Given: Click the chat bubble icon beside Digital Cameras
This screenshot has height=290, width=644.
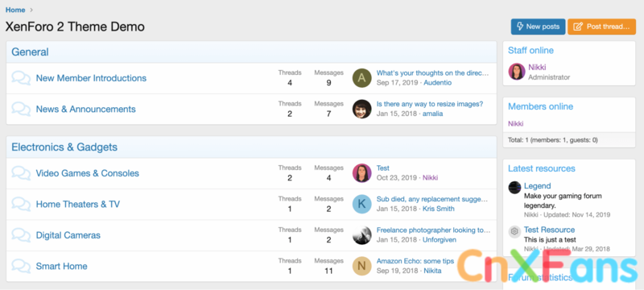Looking at the screenshot, I should [x=21, y=235].
